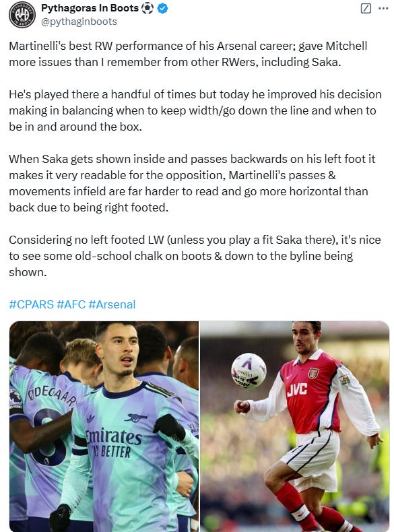Open the #Arsenal hashtag
Image resolution: width=394 pixels, height=532 pixels.
click(x=112, y=304)
